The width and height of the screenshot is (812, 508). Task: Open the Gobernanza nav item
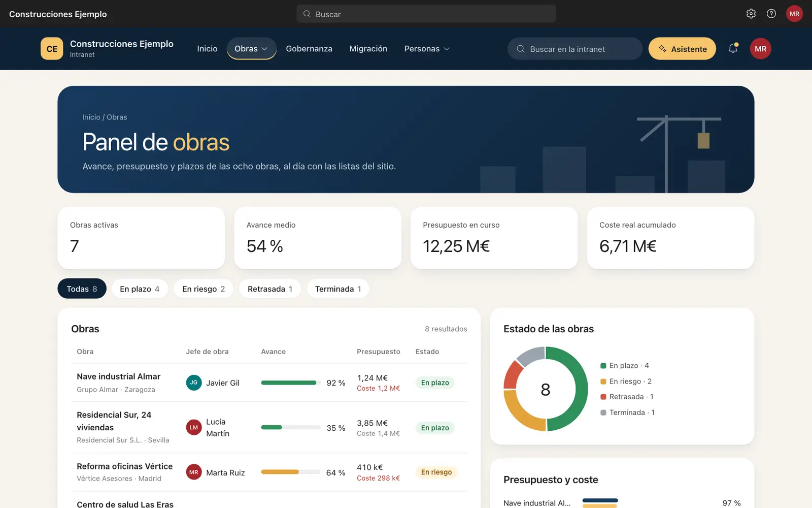pyautogui.click(x=309, y=49)
